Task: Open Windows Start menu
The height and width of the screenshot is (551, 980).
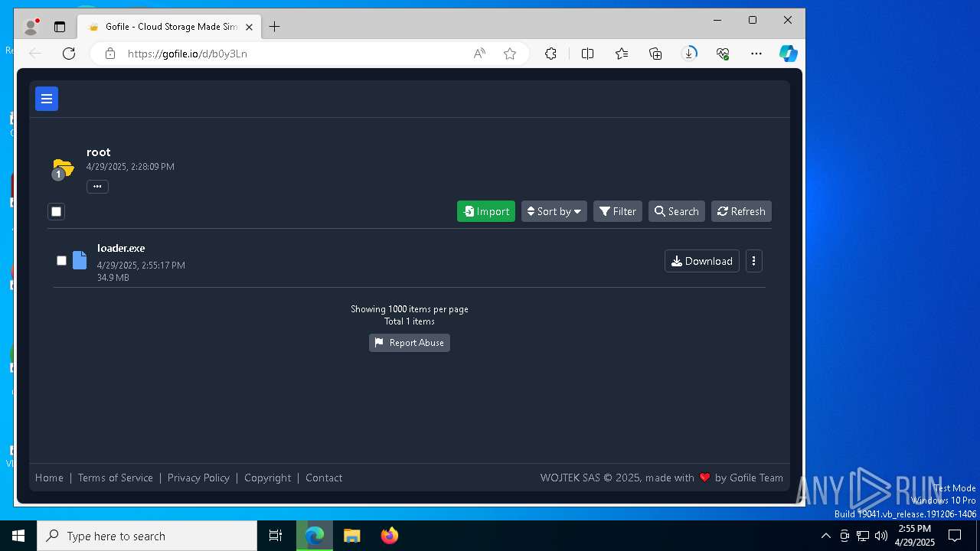Action: click(x=18, y=536)
